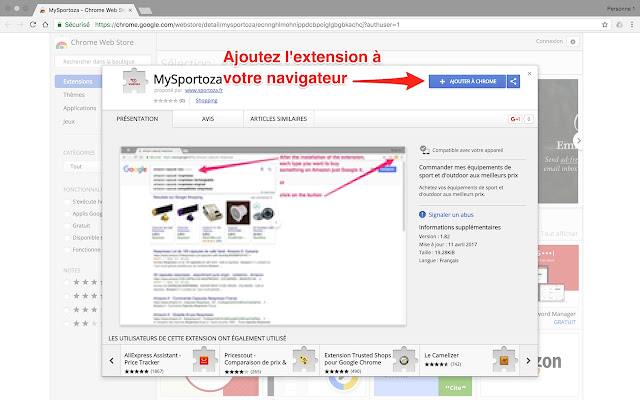The height and width of the screenshot is (400, 640).
Task: Click the G+1 button
Action: (x=515, y=119)
